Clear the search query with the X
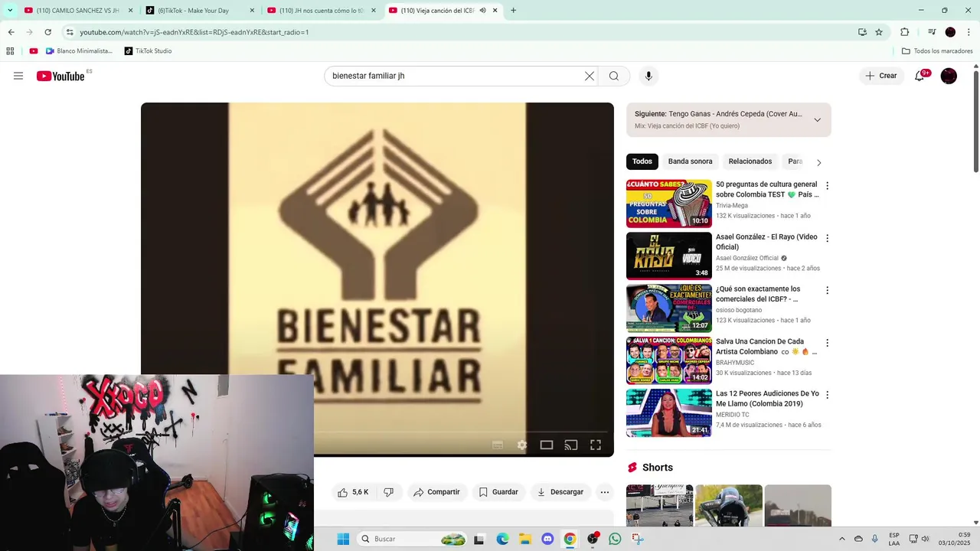The width and height of the screenshot is (980, 551). point(589,76)
